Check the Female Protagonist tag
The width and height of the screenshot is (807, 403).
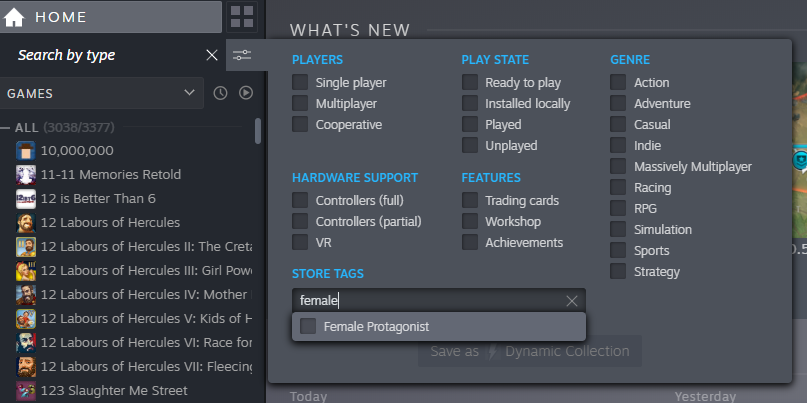click(308, 326)
